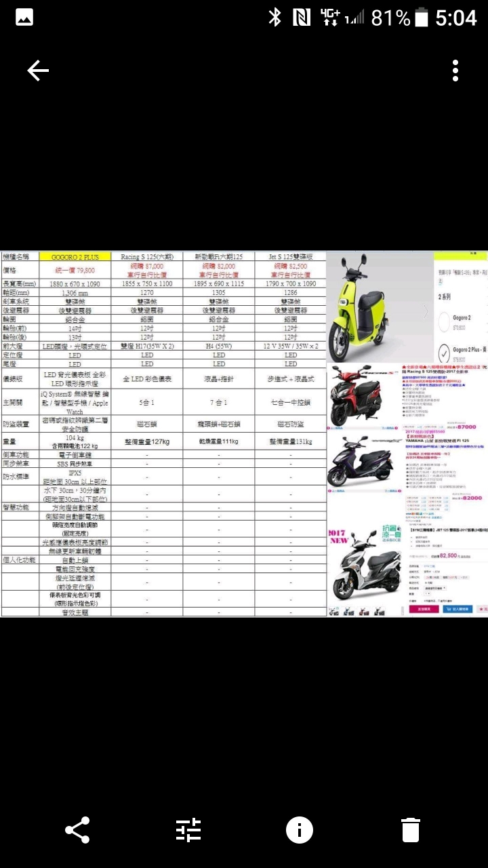Tap the weight cell reading 111kg

click(219, 441)
